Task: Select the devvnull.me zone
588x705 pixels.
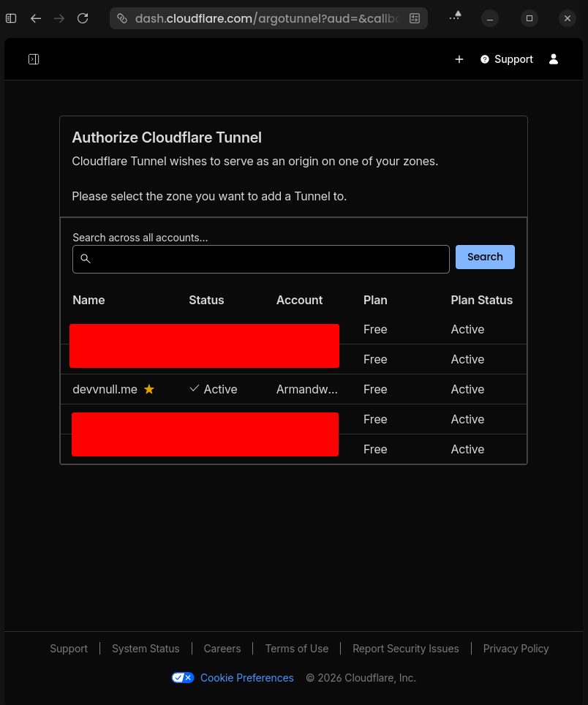Action: point(105,389)
